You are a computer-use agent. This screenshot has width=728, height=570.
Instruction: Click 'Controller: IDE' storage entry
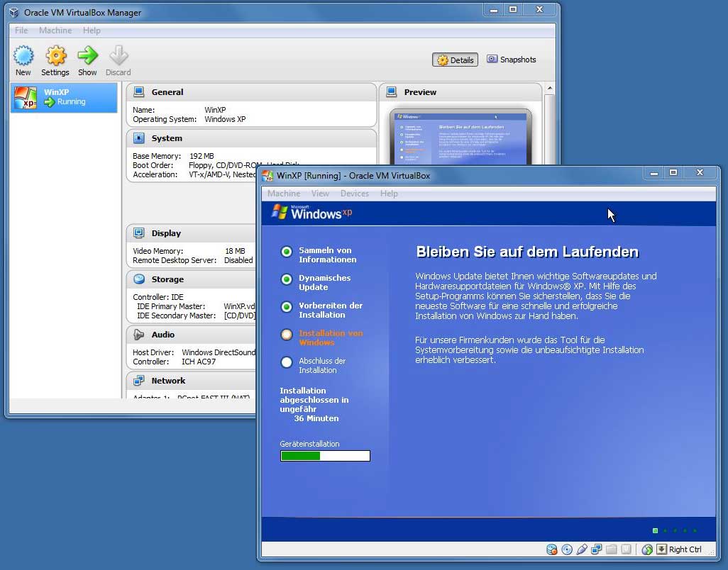(158, 297)
